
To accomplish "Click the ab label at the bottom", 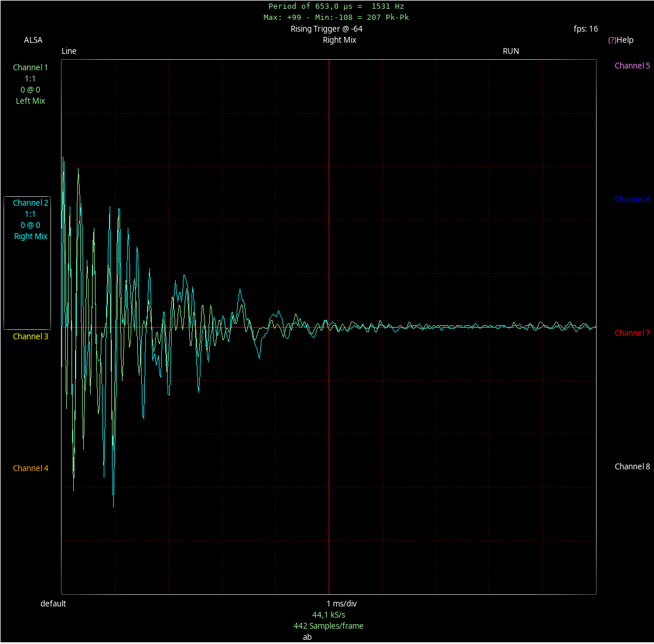I will (307, 637).
